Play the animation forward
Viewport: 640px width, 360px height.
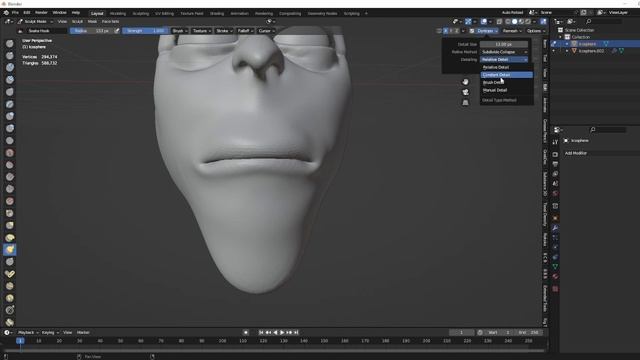click(282, 333)
